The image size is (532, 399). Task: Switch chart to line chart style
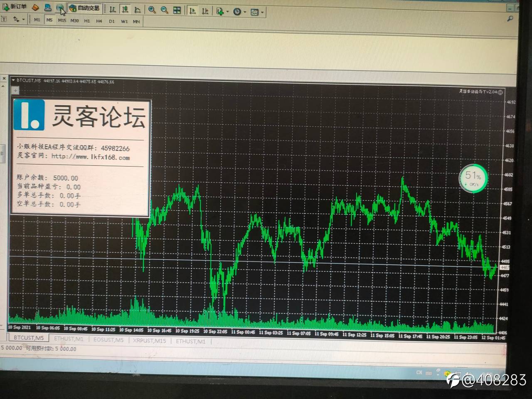pyautogui.click(x=138, y=10)
